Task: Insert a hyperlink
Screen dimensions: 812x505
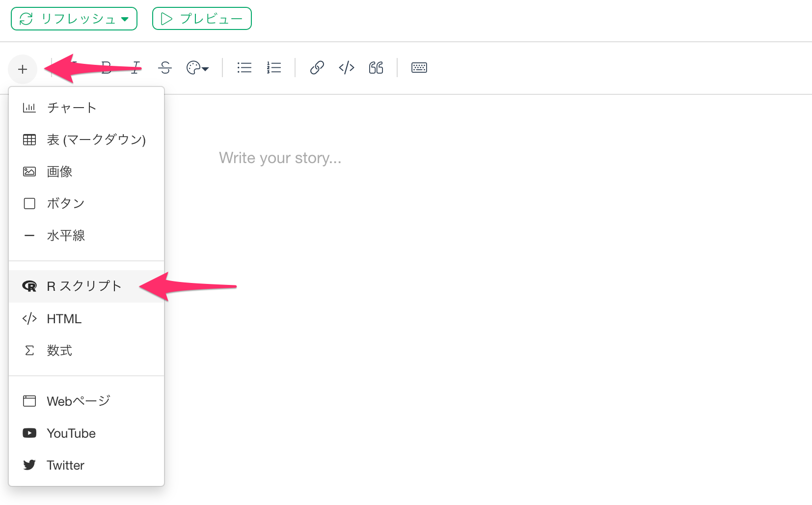Action: pyautogui.click(x=317, y=68)
